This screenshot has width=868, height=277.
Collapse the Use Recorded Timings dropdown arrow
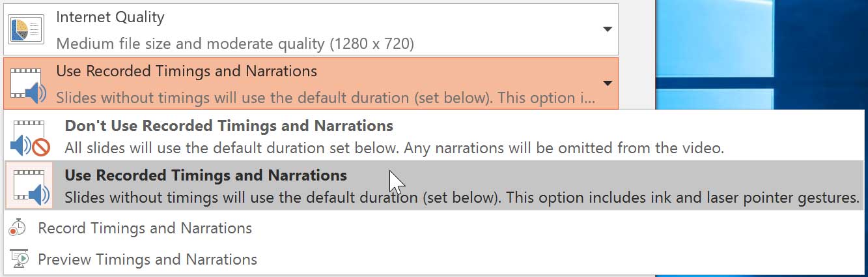point(607,83)
